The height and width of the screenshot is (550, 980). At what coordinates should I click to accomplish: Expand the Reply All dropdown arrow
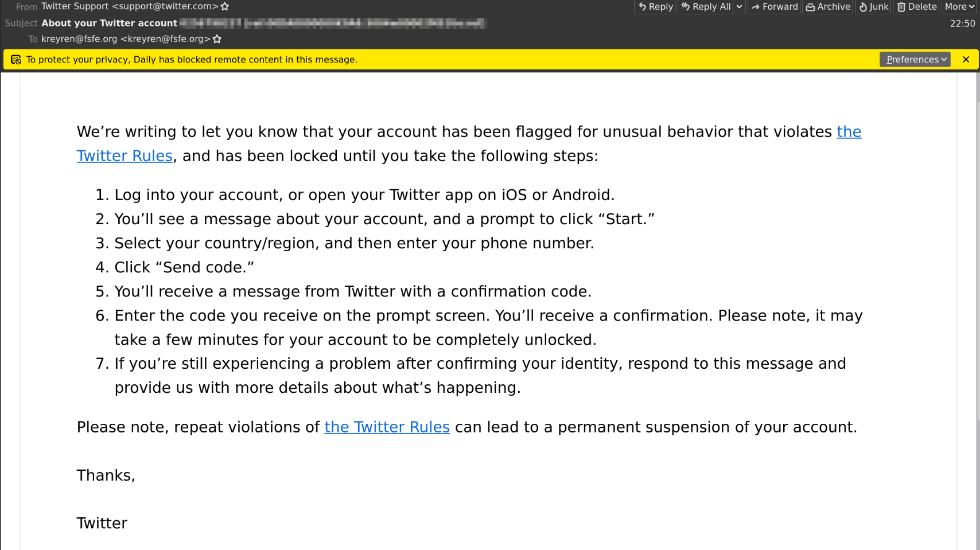coord(740,7)
